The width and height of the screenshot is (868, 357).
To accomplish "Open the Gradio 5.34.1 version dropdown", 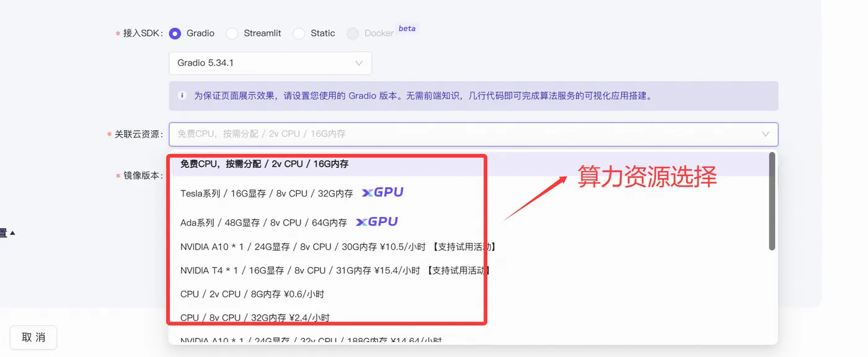I will (x=270, y=63).
